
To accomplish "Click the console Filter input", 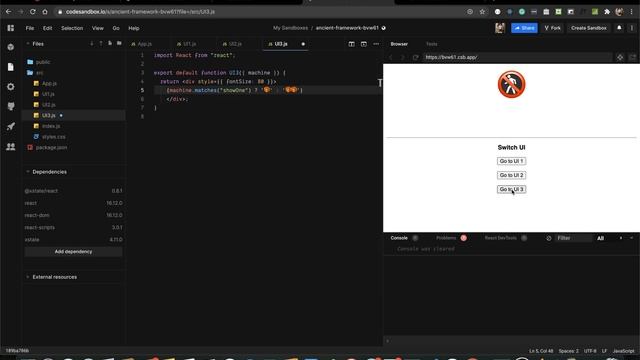I will [573, 238].
